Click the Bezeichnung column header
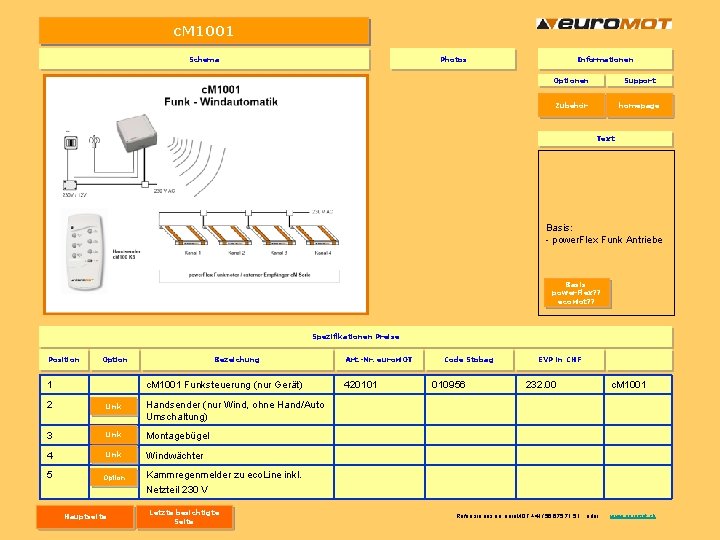Image resolution: width=720 pixels, height=540 pixels. pyautogui.click(x=237, y=360)
